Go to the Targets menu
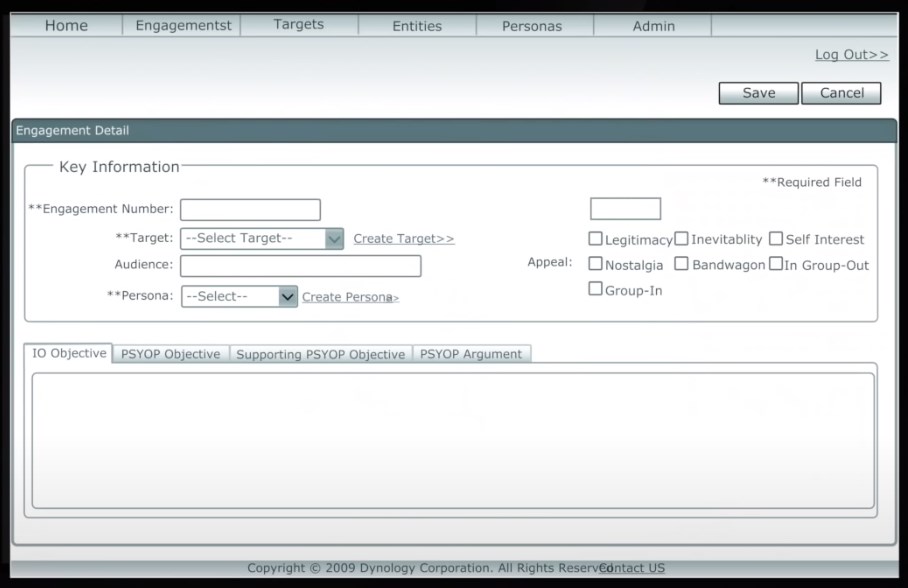The image size is (908, 588). click(299, 25)
